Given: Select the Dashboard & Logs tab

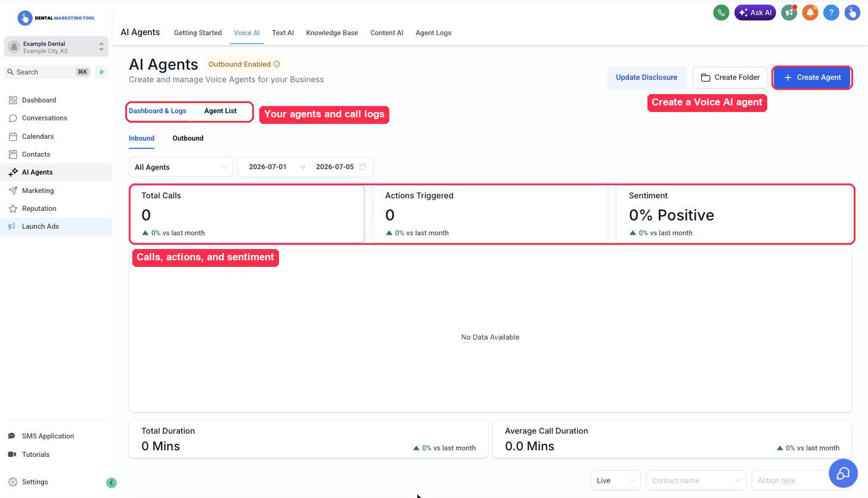Looking at the screenshot, I should coord(157,111).
